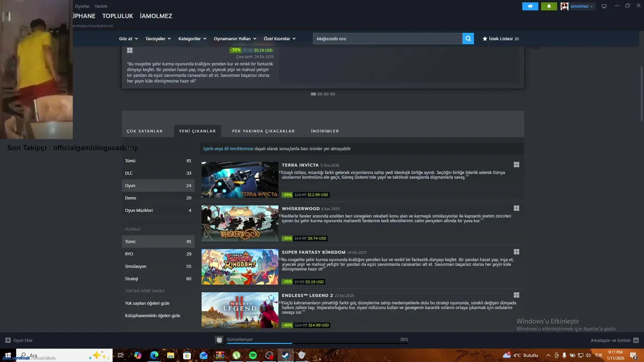Viewport: 644px width, 362px height.
Task: Expand the Oynamanın Yolları dropdown
Action: point(235,39)
